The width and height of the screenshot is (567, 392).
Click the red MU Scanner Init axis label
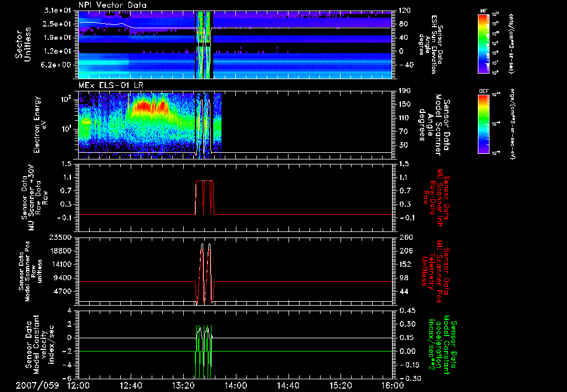tap(436, 198)
